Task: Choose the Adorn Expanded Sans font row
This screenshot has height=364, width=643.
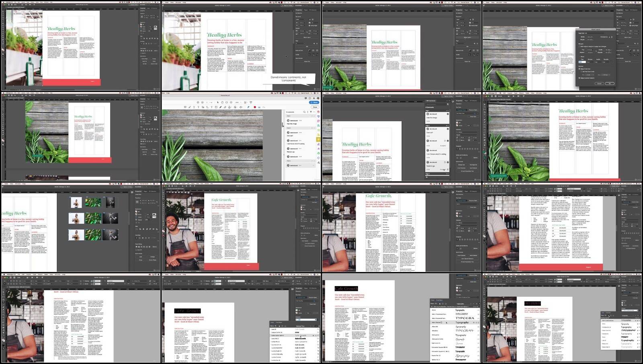Action: [455, 318]
